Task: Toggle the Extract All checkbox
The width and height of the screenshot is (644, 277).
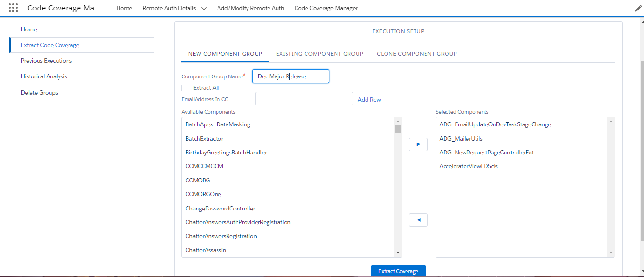Action: (185, 87)
